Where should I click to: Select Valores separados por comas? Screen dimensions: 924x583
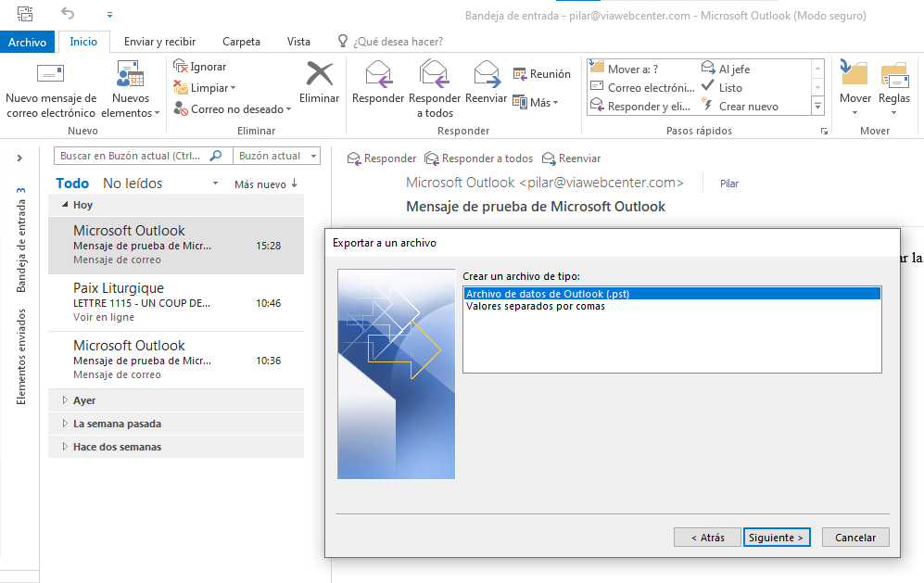(672, 306)
